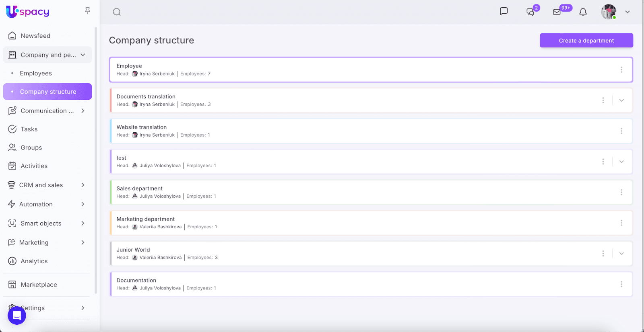Open the Marketplace link
This screenshot has width=644, height=332.
click(x=39, y=285)
